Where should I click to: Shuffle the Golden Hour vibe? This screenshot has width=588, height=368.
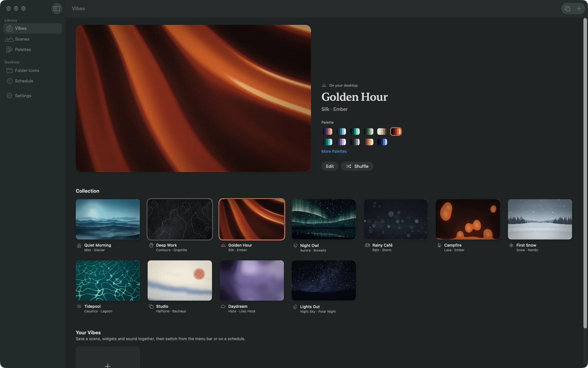[x=357, y=166]
